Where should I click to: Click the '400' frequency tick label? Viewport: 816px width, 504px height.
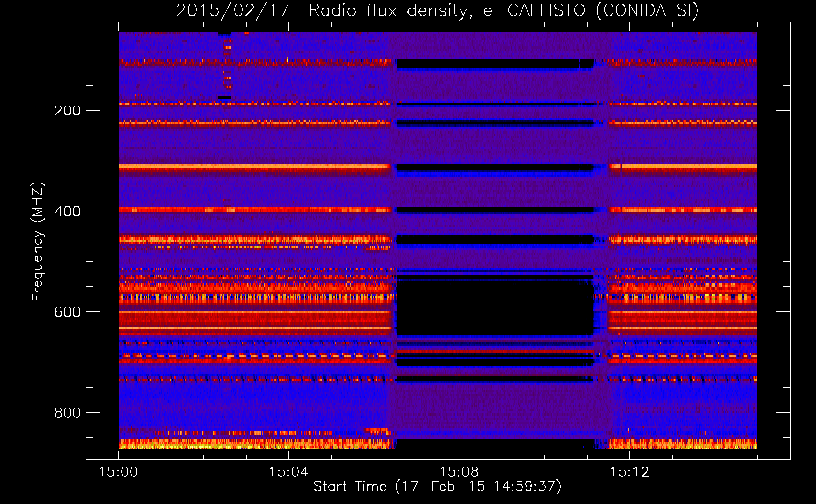click(x=68, y=211)
